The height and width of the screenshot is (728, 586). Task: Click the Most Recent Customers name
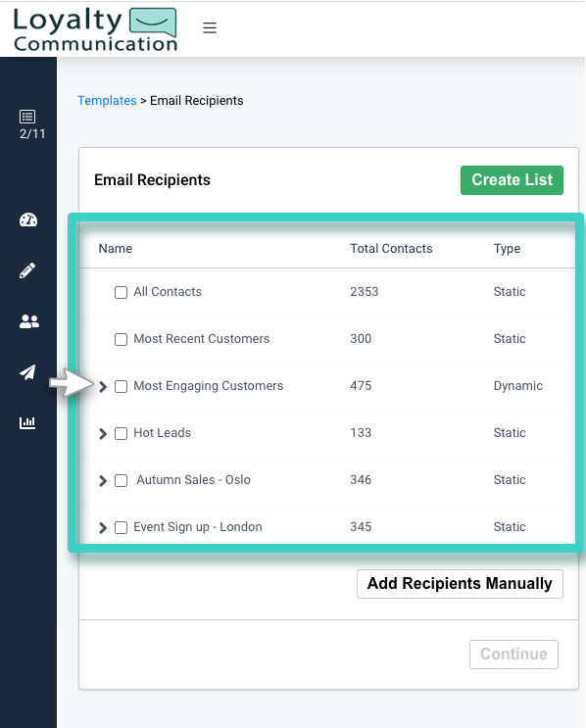click(202, 338)
